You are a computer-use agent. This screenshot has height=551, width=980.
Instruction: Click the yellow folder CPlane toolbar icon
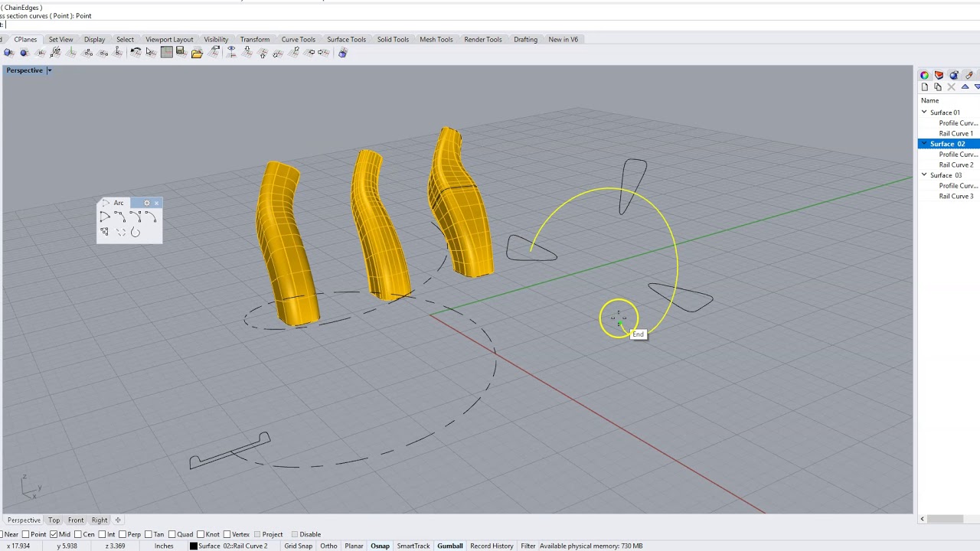click(x=198, y=52)
